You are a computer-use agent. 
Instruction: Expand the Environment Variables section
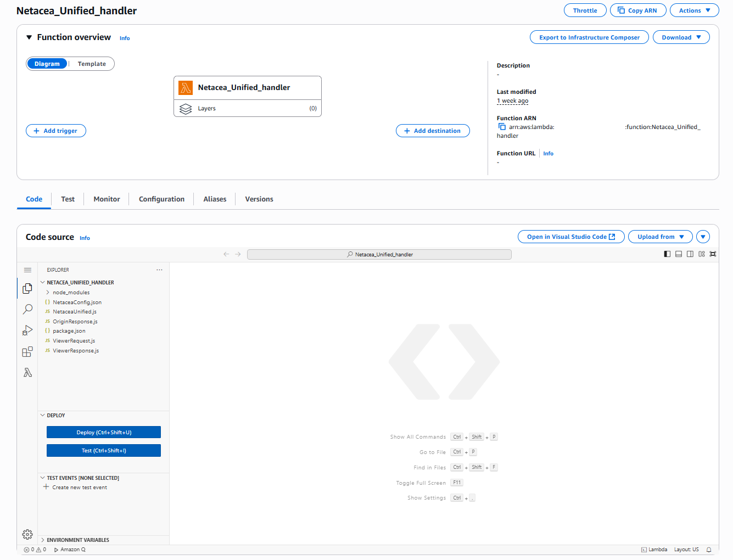(x=78, y=540)
